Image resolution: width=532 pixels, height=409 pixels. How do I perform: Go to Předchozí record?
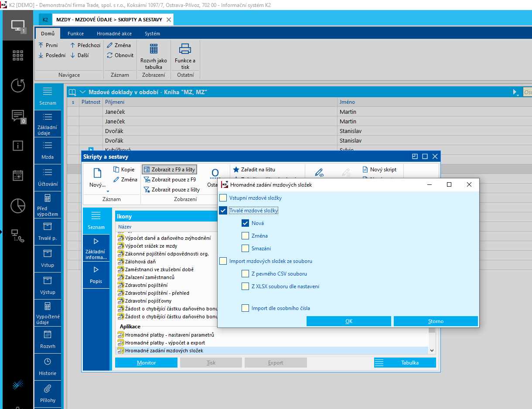[x=85, y=45]
